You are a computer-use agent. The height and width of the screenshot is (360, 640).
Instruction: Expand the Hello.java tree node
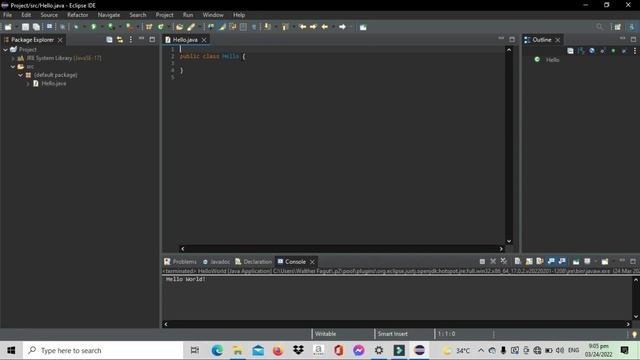(28, 84)
